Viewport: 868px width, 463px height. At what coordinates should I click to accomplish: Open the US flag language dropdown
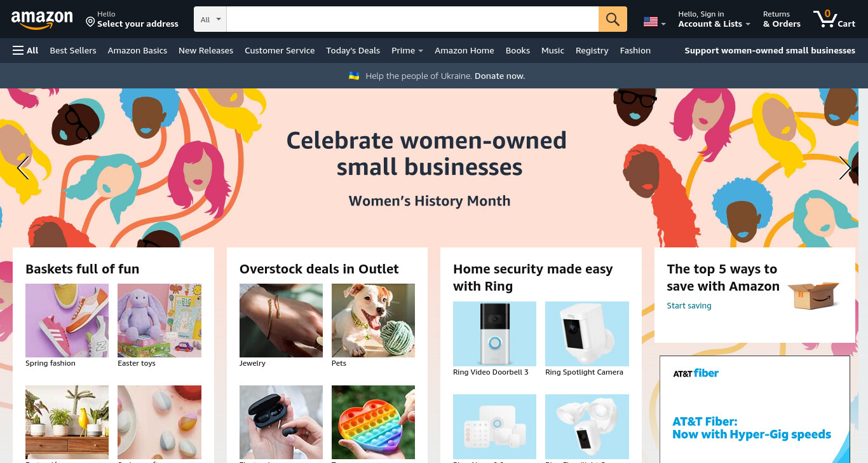(x=654, y=22)
